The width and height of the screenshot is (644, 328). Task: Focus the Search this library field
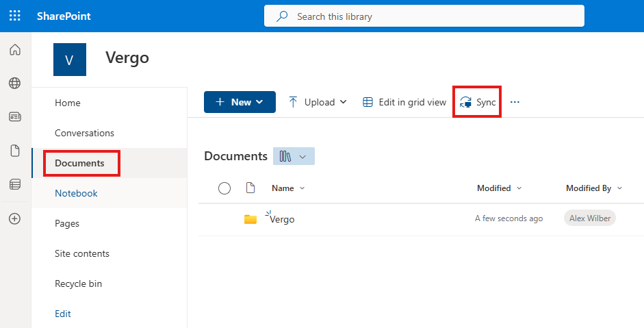[424, 16]
